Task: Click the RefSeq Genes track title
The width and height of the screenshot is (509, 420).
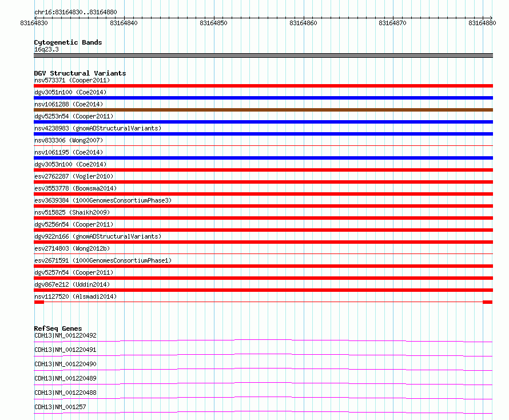Action: [x=58, y=328]
